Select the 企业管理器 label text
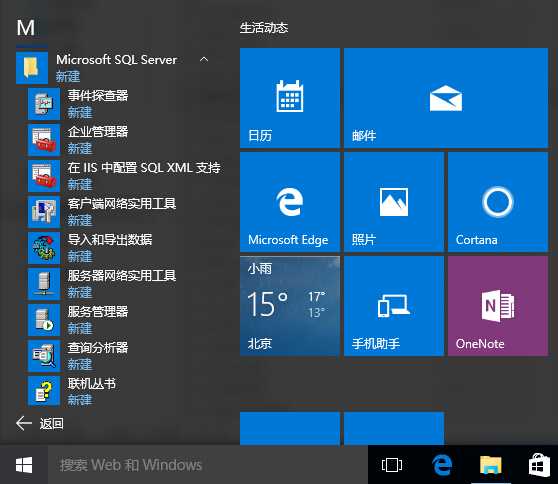The height and width of the screenshot is (484, 558). (98, 131)
